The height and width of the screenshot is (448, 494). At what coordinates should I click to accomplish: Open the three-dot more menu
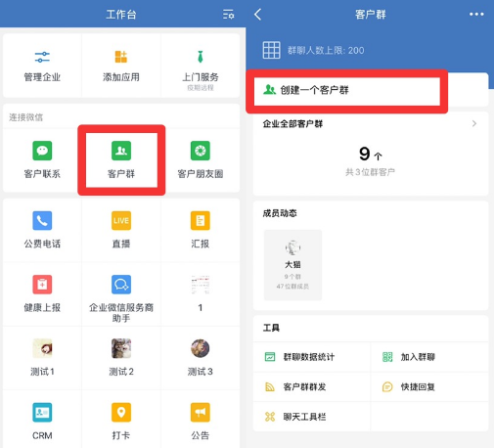click(476, 14)
